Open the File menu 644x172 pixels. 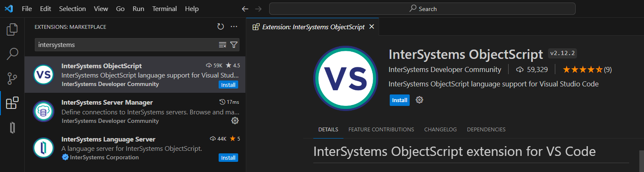point(27,8)
